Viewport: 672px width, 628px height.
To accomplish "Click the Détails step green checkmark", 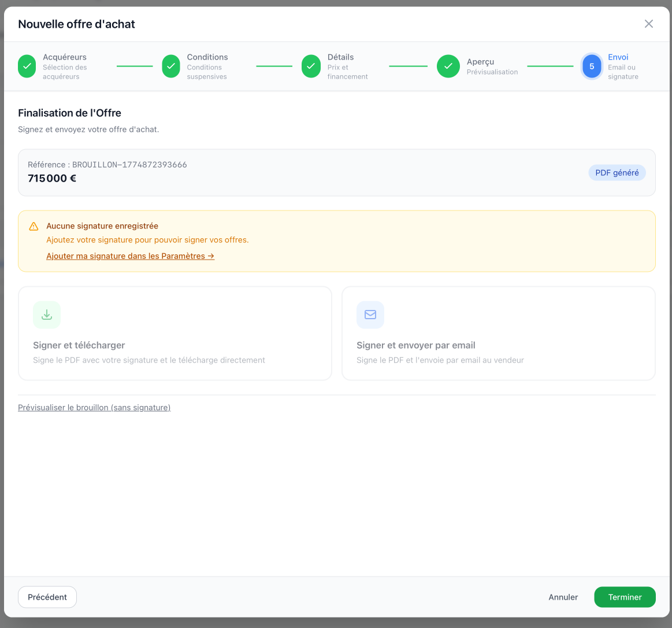I will click(x=311, y=66).
